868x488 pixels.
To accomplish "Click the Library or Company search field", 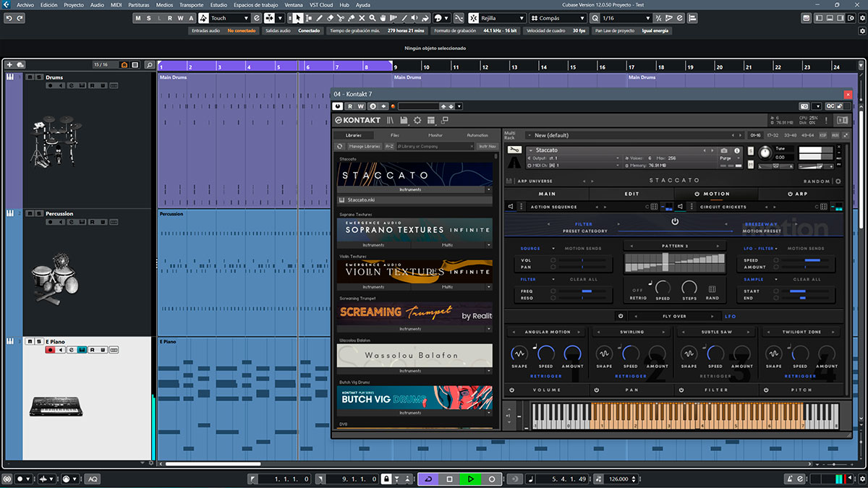I will [435, 146].
